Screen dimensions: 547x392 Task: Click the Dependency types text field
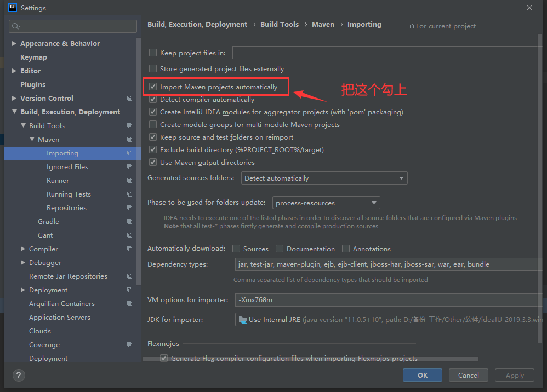pyautogui.click(x=388, y=264)
